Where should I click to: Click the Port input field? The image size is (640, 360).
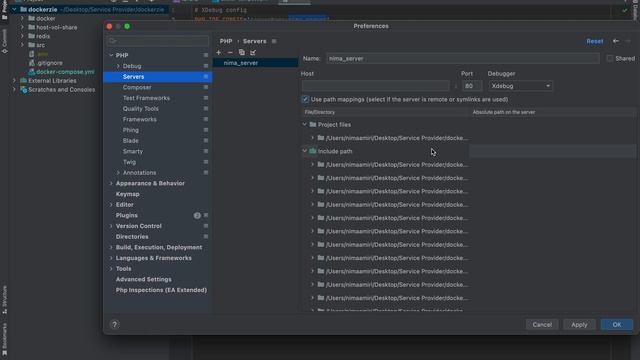472,86
